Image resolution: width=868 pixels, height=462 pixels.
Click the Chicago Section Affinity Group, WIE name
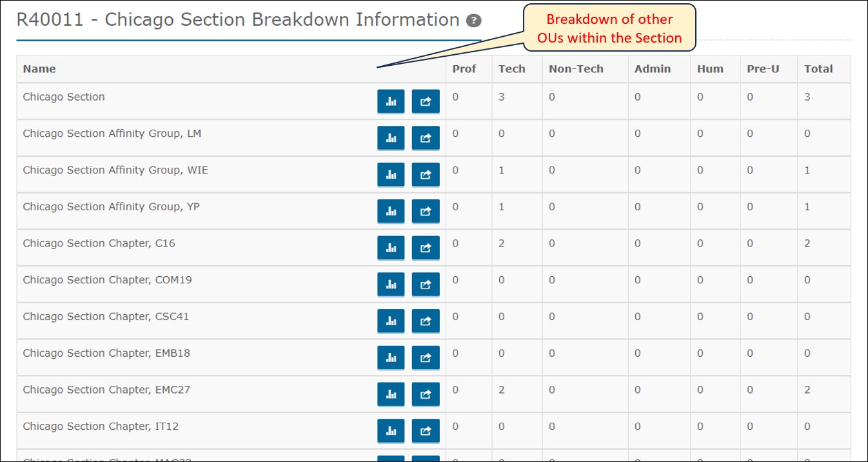115,170
